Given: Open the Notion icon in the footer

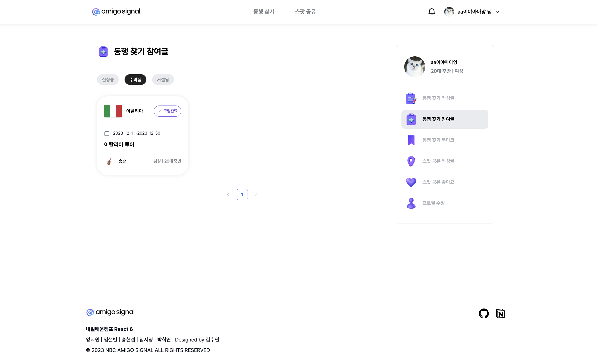Looking at the screenshot, I should pyautogui.click(x=500, y=313).
